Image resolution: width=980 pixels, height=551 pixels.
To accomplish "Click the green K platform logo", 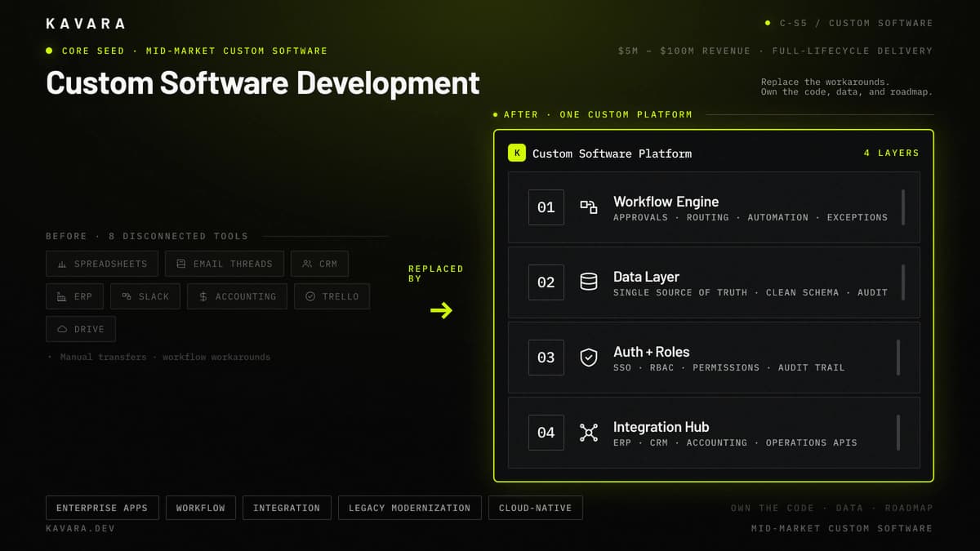I will pyautogui.click(x=517, y=153).
